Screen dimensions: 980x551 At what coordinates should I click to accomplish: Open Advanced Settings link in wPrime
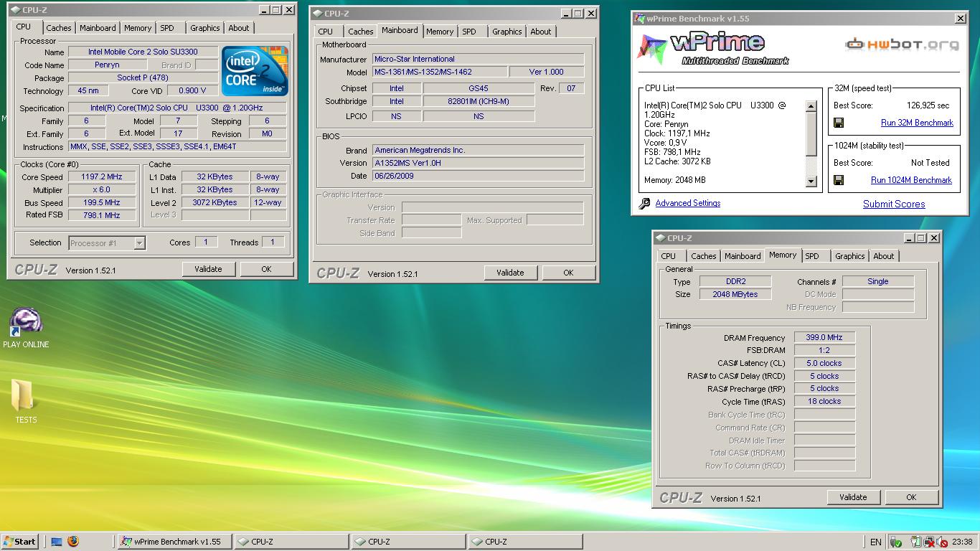687,203
